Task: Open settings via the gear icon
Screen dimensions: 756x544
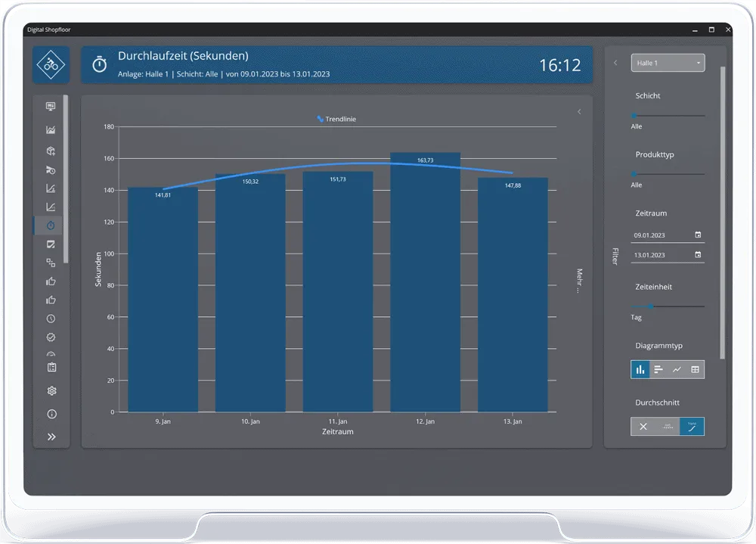Action: (x=51, y=390)
